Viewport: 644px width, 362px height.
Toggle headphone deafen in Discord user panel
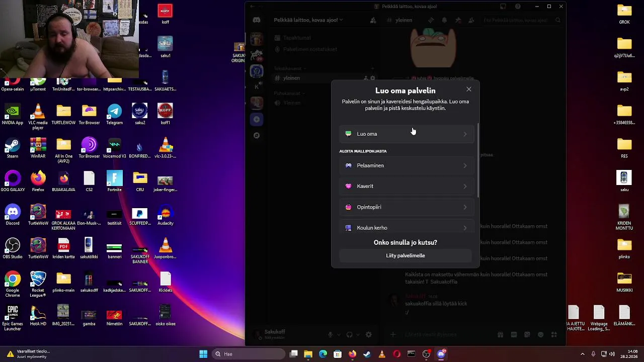(x=350, y=334)
